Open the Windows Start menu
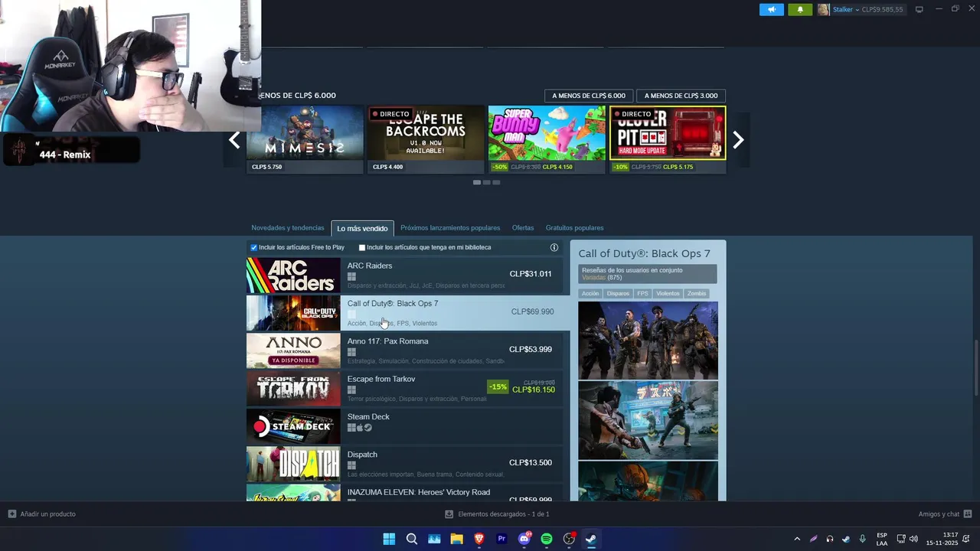This screenshot has height=551, width=980. (389, 539)
